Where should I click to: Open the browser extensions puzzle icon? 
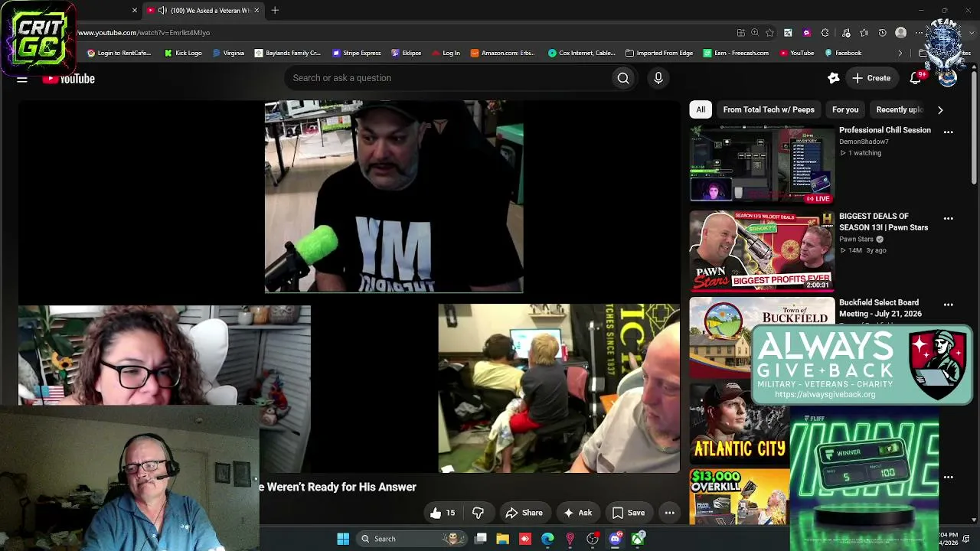825,33
